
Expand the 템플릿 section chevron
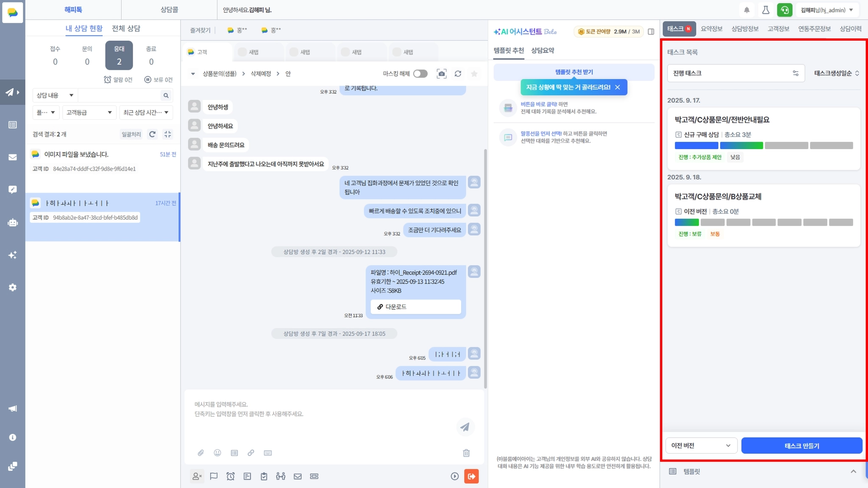(853, 471)
